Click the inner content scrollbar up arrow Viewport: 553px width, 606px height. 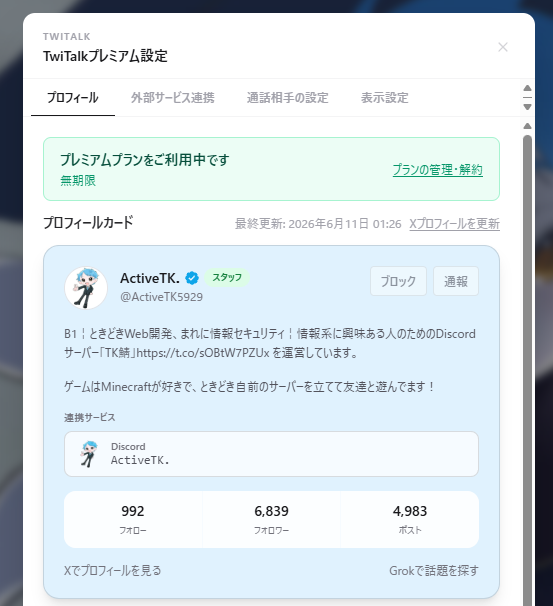527,126
